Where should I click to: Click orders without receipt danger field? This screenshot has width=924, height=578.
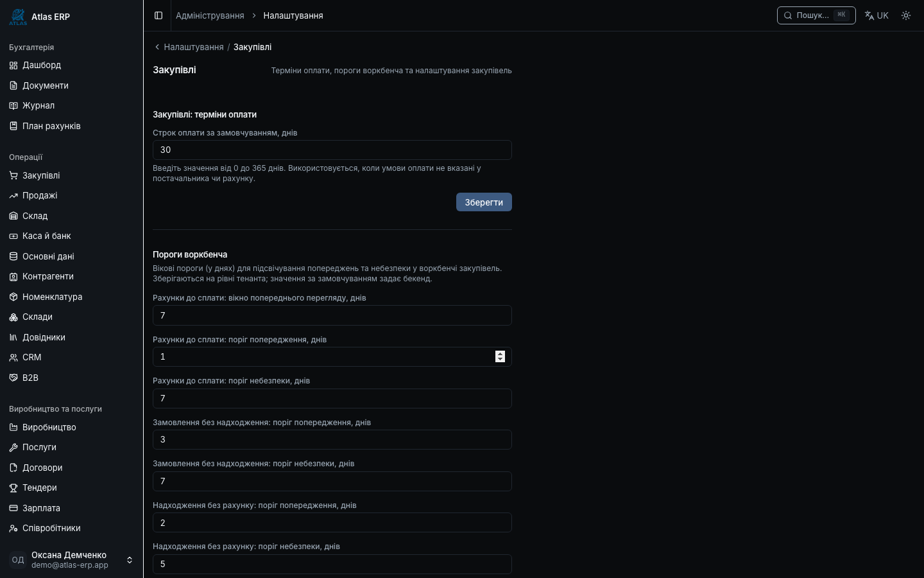(332, 481)
